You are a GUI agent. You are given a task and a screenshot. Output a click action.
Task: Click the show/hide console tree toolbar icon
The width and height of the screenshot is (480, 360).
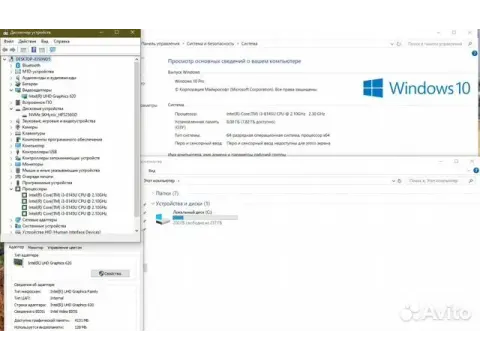[x=23, y=50]
